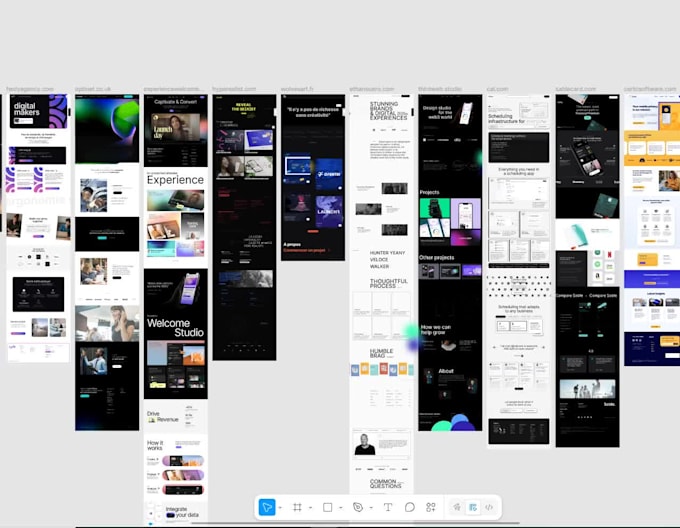
Task: Select the 'digital makers' hero thumbnail
Action: click(39, 112)
